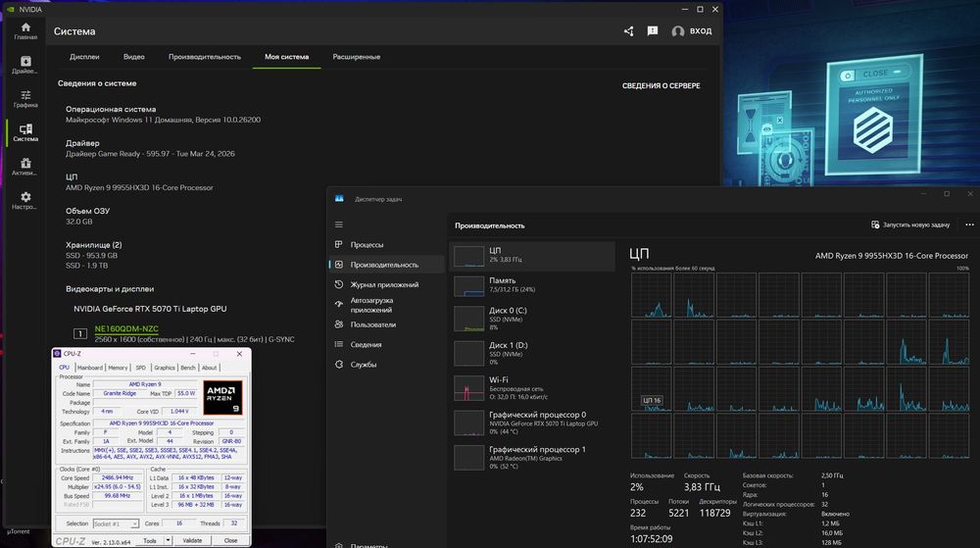Viewport: 980px width, 548px height.
Task: Select Производительность in Task Manager sidebar
Action: 386,265
